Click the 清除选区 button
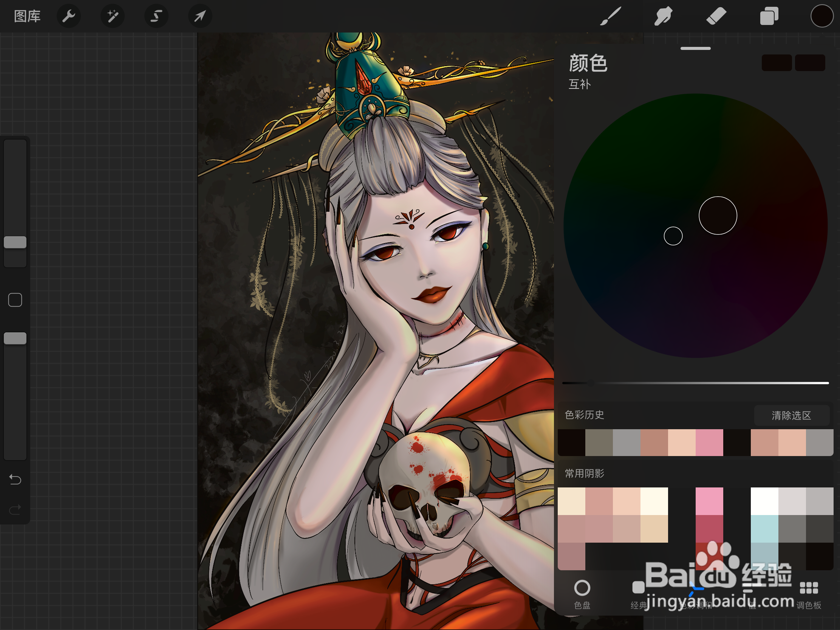The width and height of the screenshot is (840, 630). (x=791, y=415)
